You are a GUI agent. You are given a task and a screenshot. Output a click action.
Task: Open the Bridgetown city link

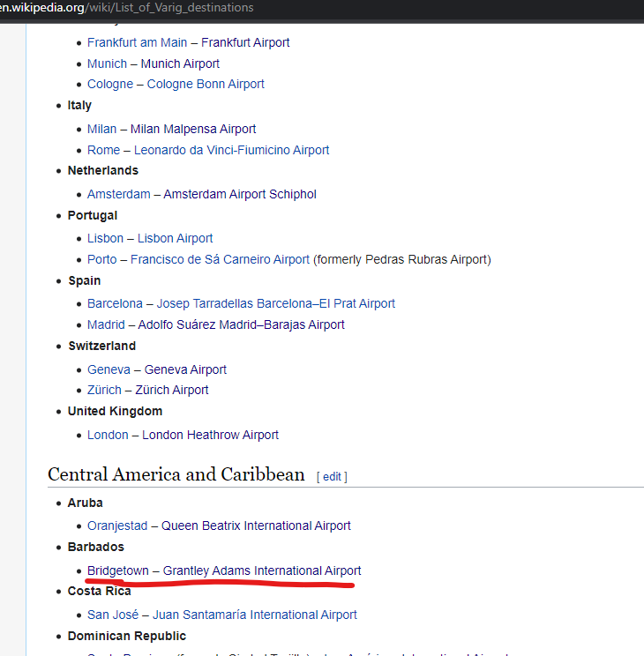[x=118, y=571]
